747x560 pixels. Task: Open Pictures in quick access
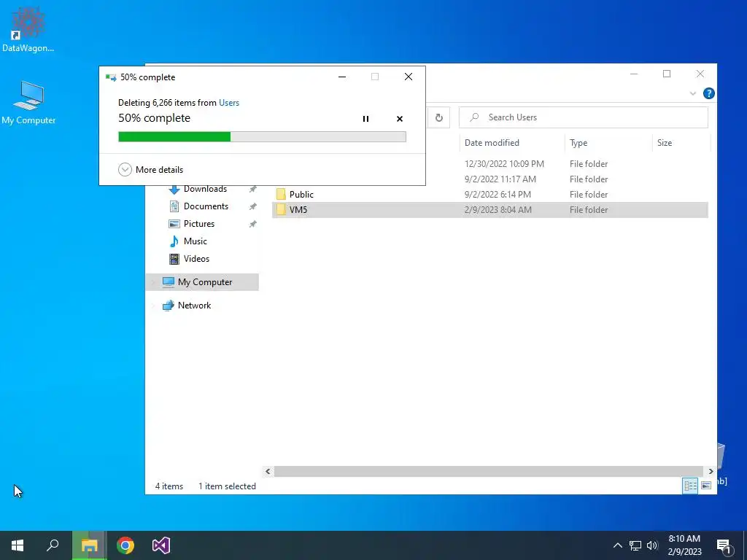coord(198,224)
